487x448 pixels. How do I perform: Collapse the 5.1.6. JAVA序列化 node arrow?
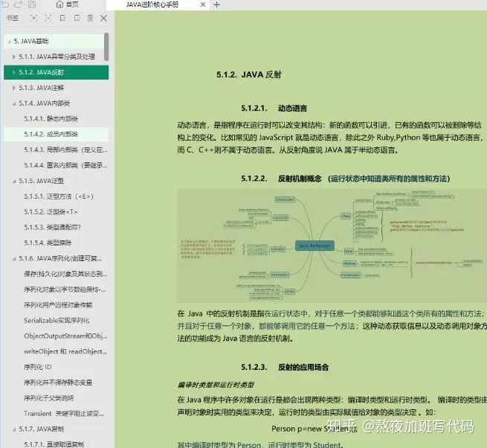(x=14, y=259)
